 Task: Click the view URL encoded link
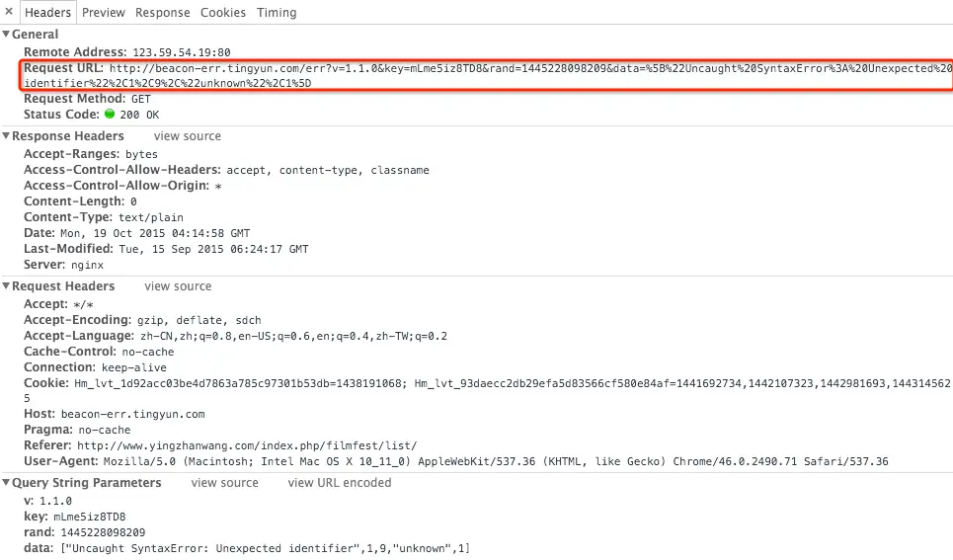pos(340,483)
